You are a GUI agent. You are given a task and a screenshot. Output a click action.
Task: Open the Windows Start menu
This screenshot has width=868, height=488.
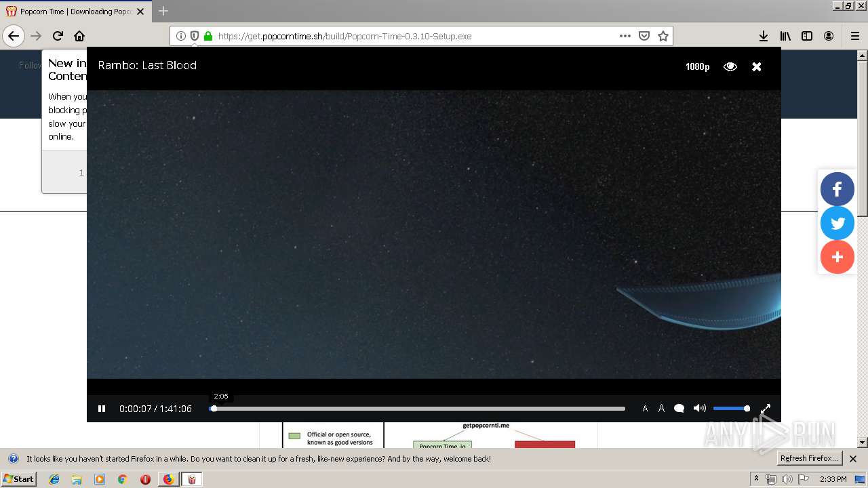click(x=18, y=479)
